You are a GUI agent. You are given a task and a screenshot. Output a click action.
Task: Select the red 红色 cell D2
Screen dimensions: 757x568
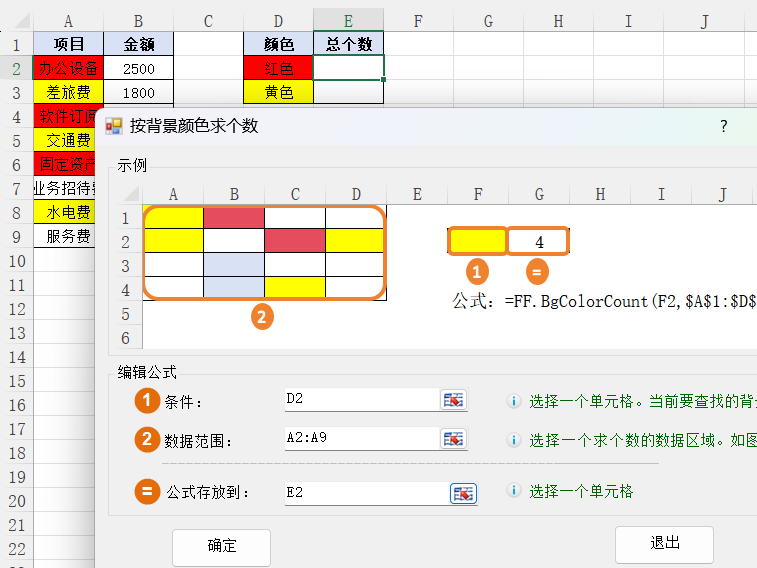click(x=278, y=68)
